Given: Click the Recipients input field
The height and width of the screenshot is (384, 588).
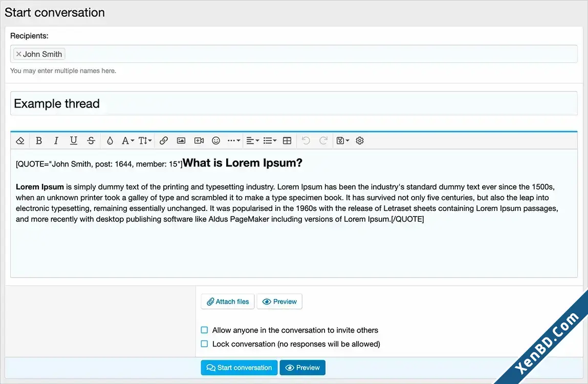Looking at the screenshot, I should click(294, 54).
